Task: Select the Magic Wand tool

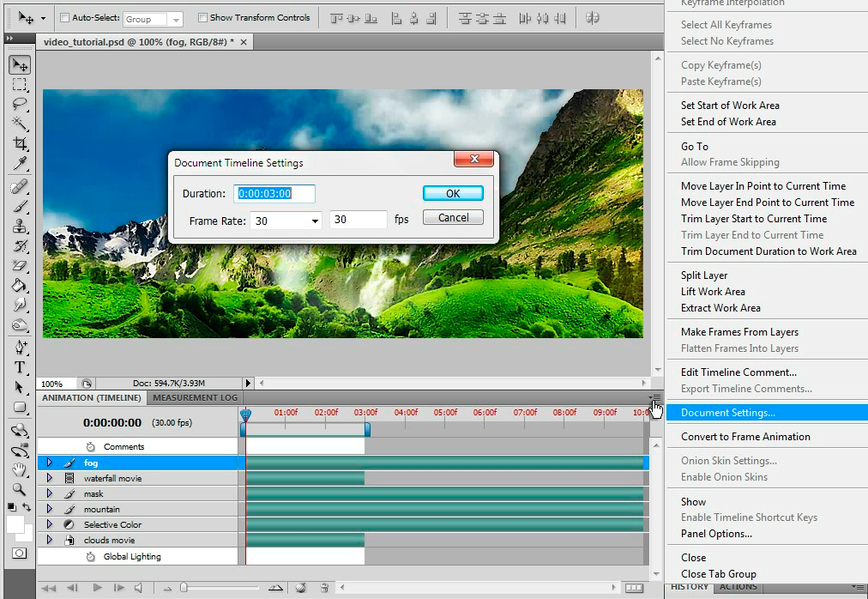Action: [x=20, y=124]
